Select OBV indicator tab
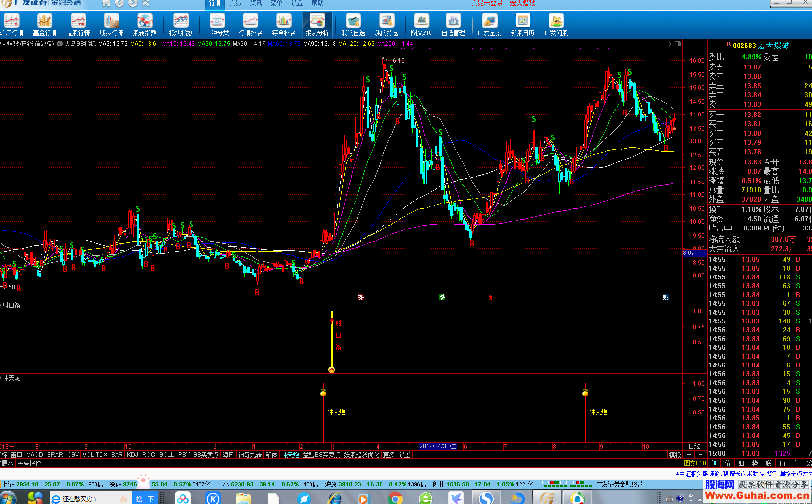 73,455
